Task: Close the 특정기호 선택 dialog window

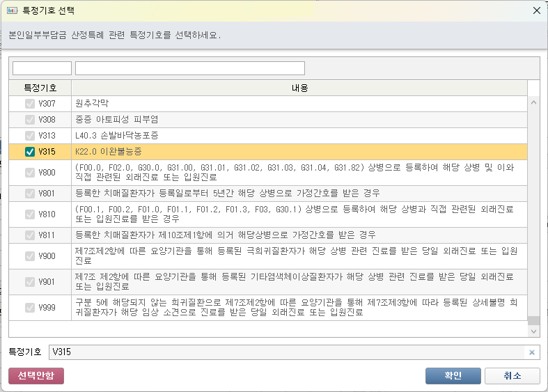Action: pyautogui.click(x=535, y=11)
